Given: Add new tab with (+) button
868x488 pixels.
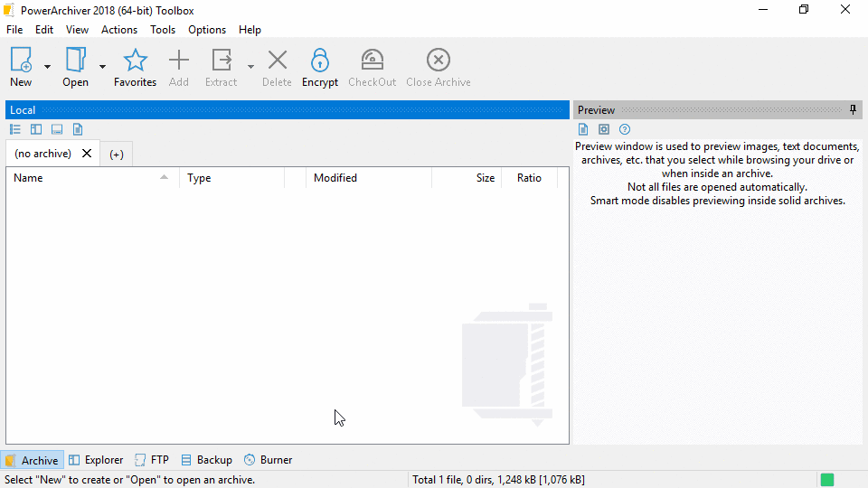Looking at the screenshot, I should [x=117, y=155].
